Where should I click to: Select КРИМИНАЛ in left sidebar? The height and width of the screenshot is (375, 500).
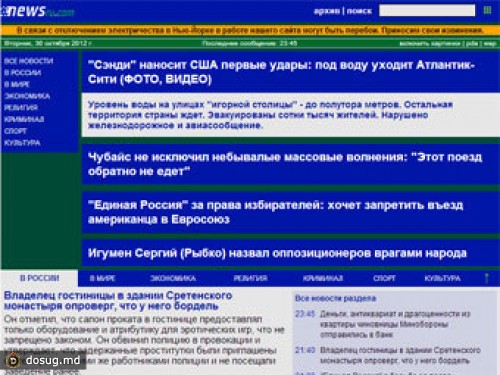click(24, 119)
